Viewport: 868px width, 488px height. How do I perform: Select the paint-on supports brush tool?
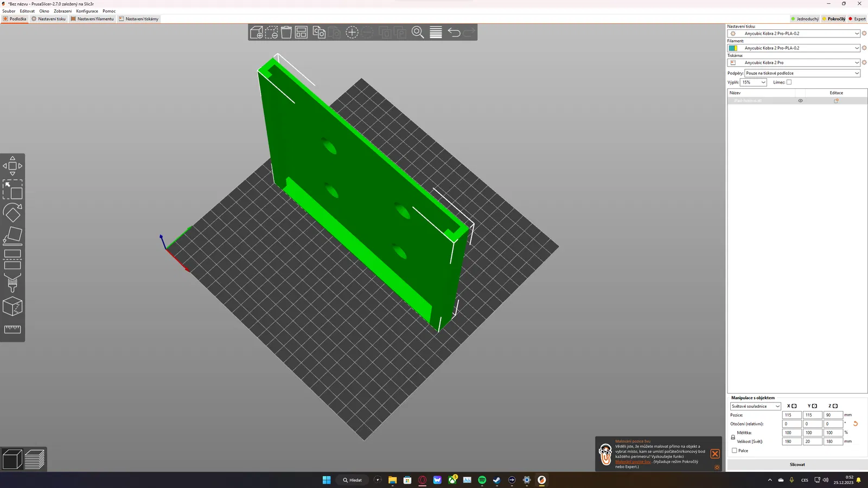point(12,282)
